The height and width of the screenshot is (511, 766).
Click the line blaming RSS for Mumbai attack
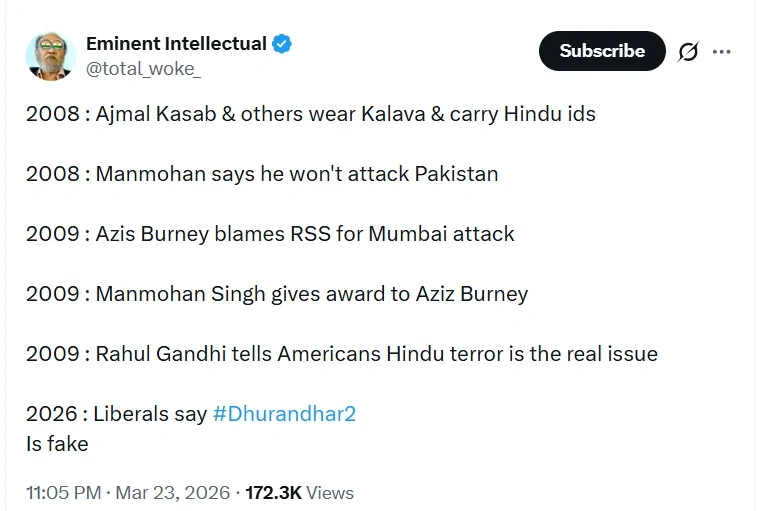tap(270, 234)
